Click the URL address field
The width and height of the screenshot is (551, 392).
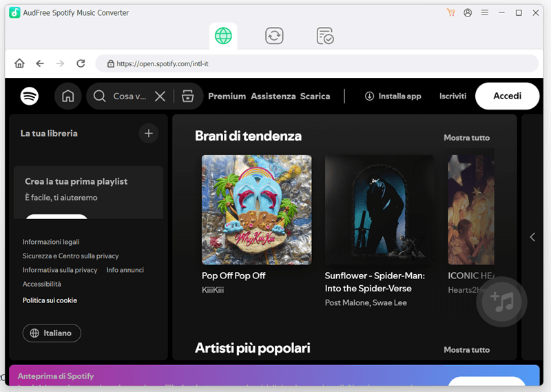pos(317,63)
